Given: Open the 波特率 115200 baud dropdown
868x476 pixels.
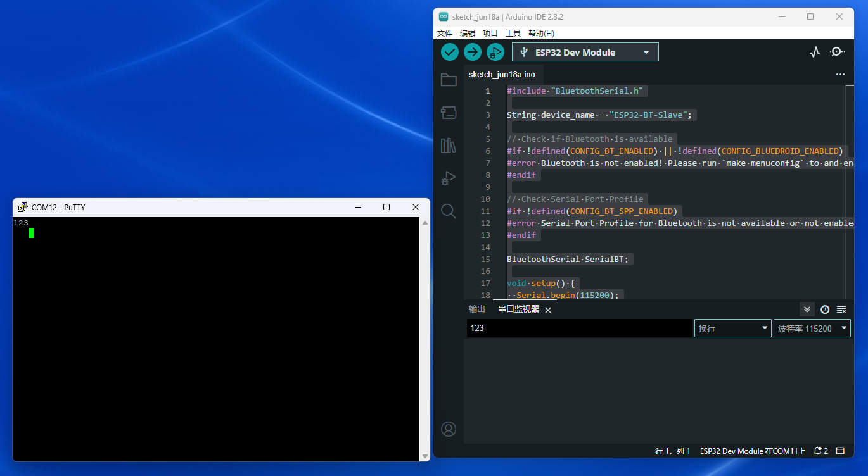Looking at the screenshot, I should tap(812, 328).
